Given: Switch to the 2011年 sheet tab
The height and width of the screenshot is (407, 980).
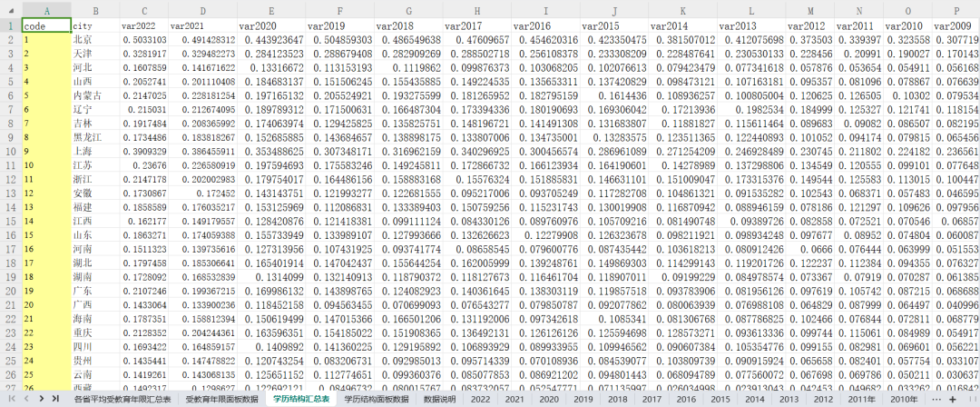Looking at the screenshot, I should pos(861,399).
